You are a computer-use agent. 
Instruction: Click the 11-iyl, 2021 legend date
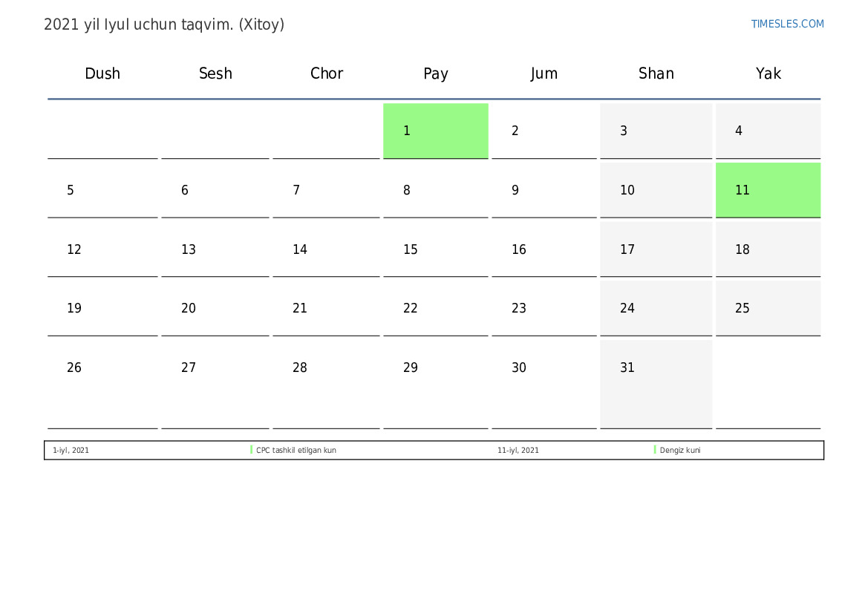(518, 451)
